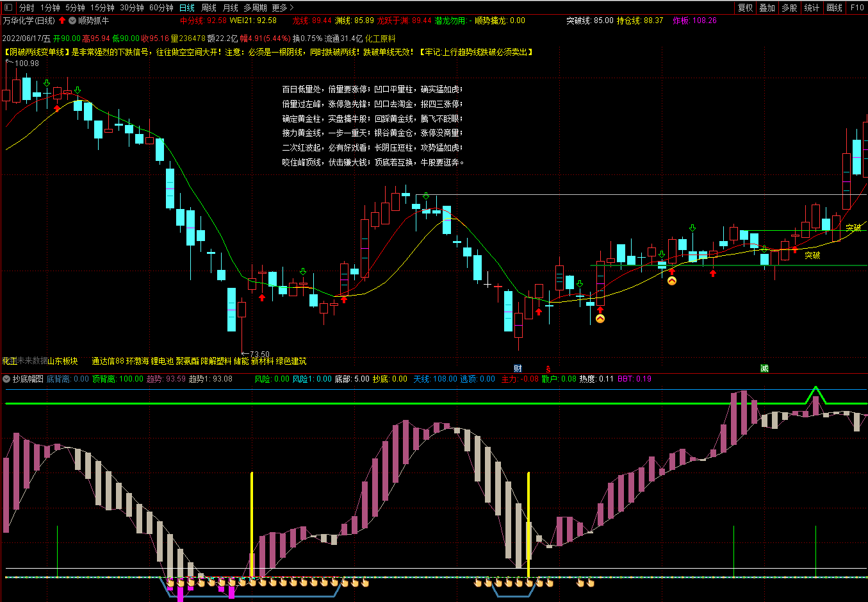Click the red up-arrow next to 万华化学
Viewport: 868px width, 602px height.
pyautogui.click(x=62, y=21)
